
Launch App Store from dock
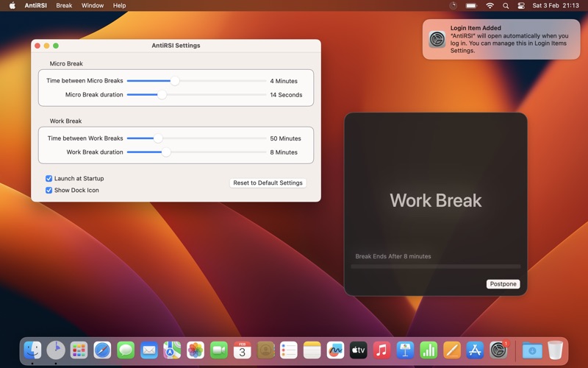475,350
